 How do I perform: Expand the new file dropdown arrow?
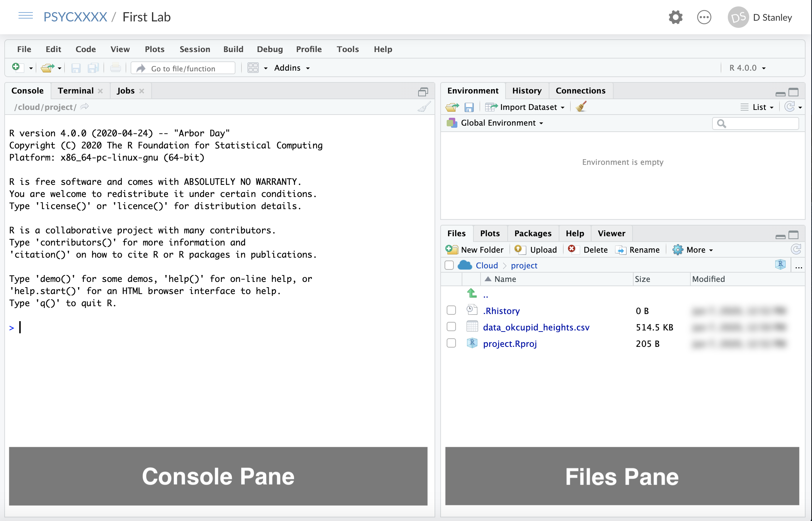point(31,68)
